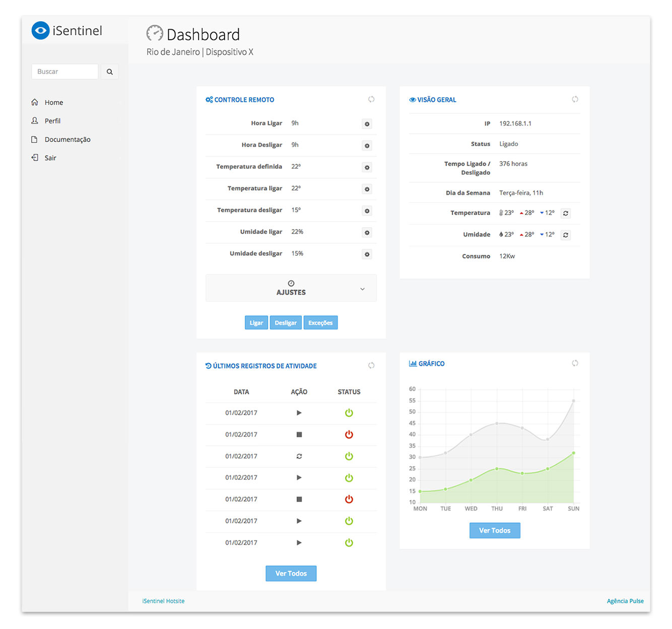Open settings gear for Temperatura definida
Viewport: 672px width, 629px height.
pos(367,168)
